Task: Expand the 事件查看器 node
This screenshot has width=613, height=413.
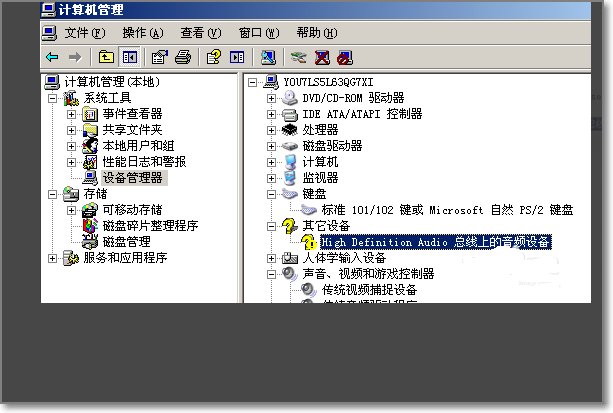Action: pyautogui.click(x=71, y=114)
